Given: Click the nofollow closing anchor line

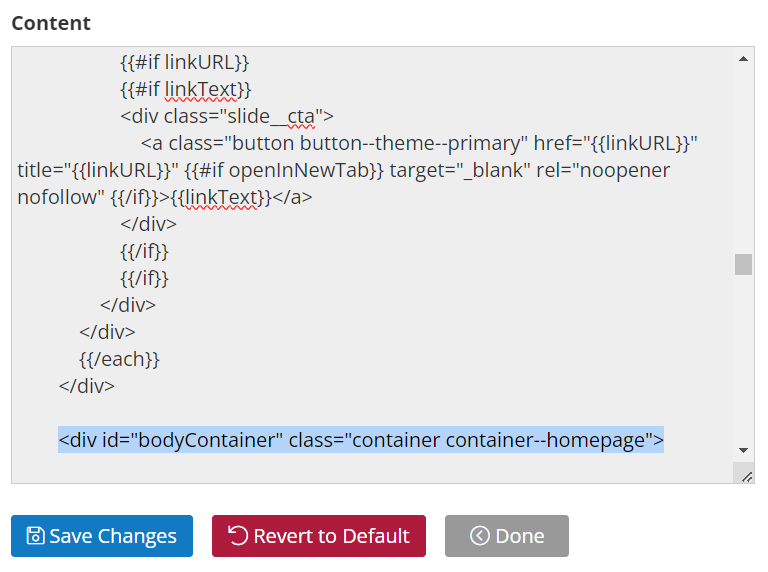Looking at the screenshot, I should point(165,197).
